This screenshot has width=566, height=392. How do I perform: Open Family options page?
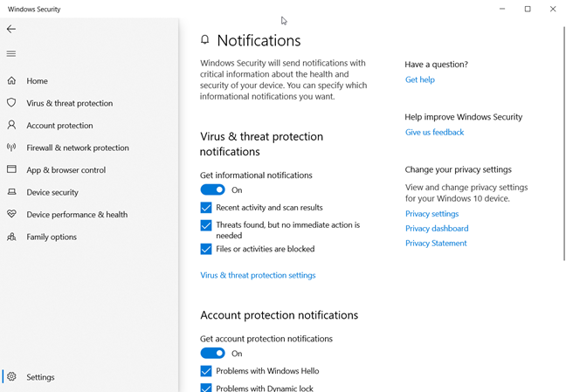[x=89, y=237]
